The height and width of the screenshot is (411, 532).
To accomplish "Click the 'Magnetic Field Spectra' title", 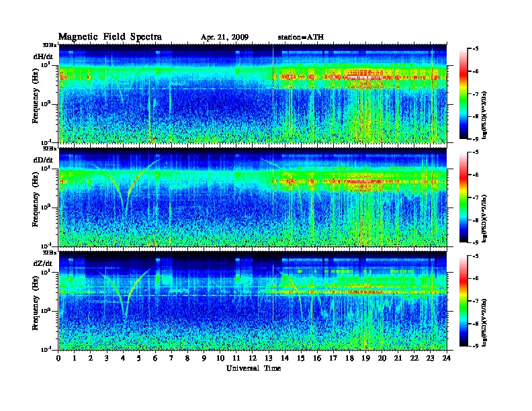I will click(110, 37).
